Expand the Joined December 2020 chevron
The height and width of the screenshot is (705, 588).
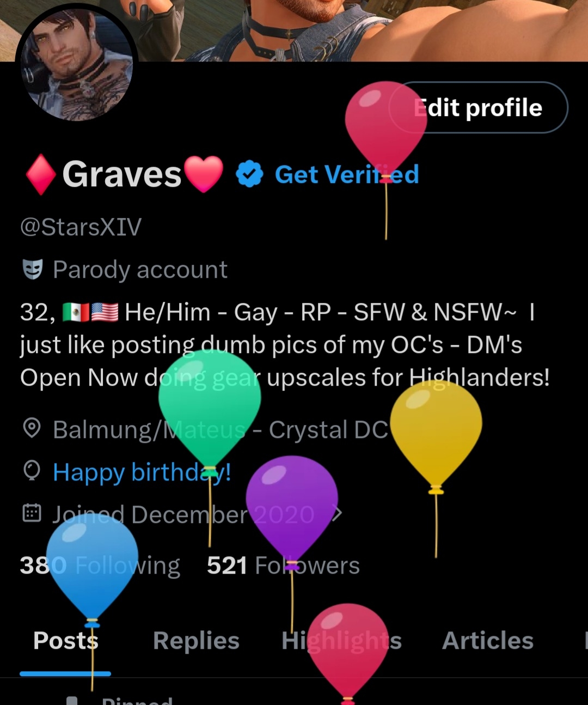pos(338,514)
